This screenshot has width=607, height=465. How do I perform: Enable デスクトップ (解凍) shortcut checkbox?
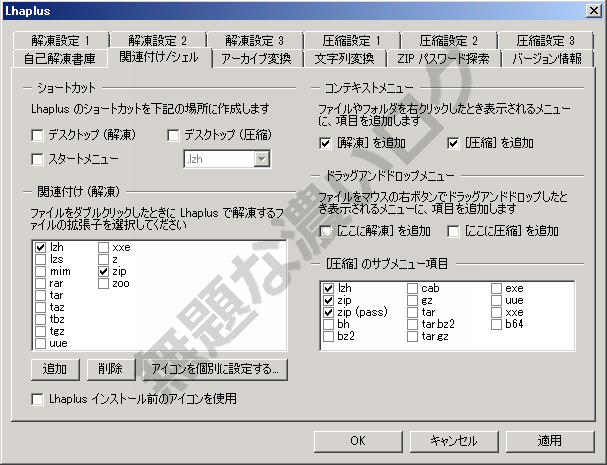tap(37, 135)
